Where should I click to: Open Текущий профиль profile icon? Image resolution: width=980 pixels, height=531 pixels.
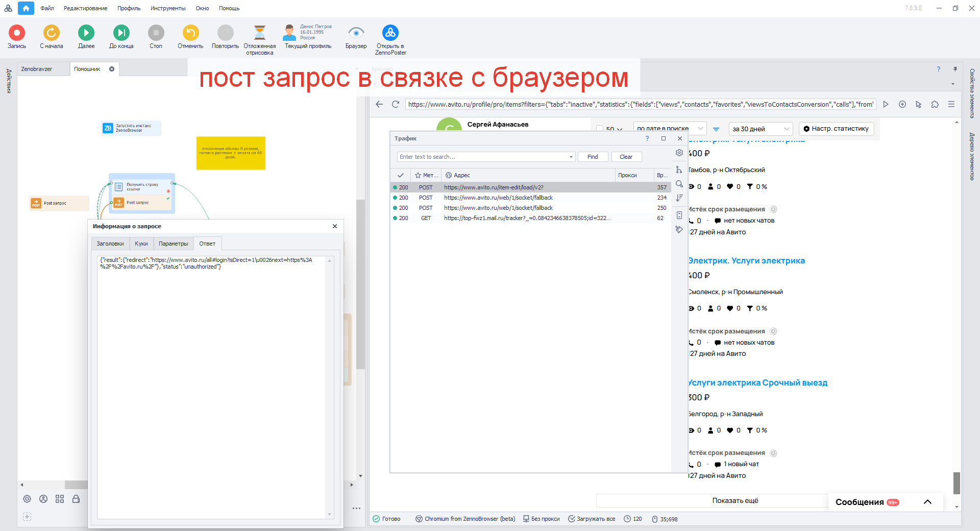pyautogui.click(x=289, y=33)
